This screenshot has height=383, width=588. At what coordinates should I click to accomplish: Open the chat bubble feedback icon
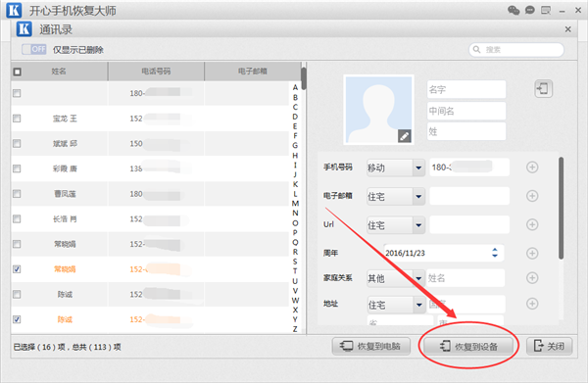tap(529, 10)
